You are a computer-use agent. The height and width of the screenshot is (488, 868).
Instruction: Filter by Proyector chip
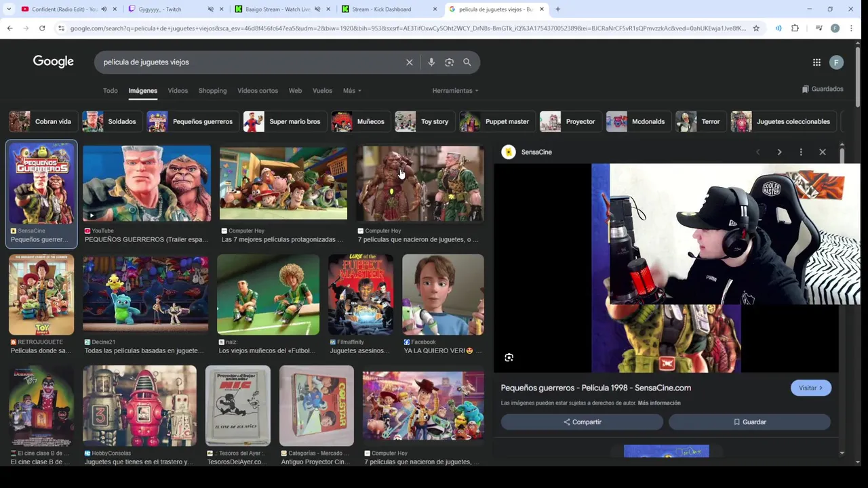coord(570,121)
